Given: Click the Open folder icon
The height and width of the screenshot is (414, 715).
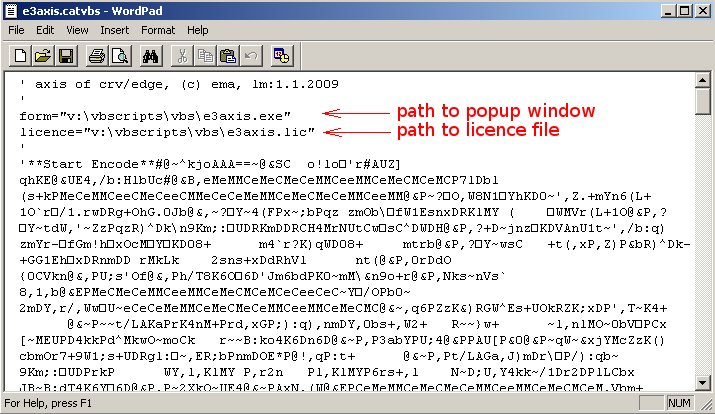Looking at the screenshot, I should tap(43, 54).
